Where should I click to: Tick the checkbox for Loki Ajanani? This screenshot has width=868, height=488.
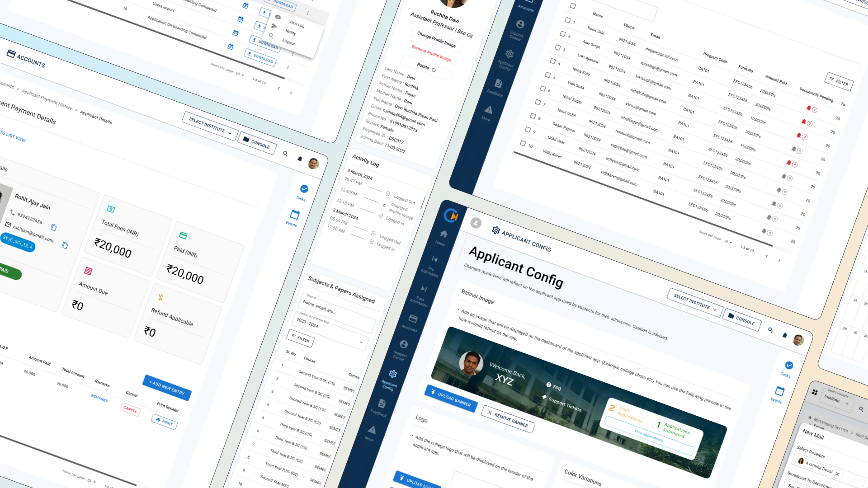557,47
